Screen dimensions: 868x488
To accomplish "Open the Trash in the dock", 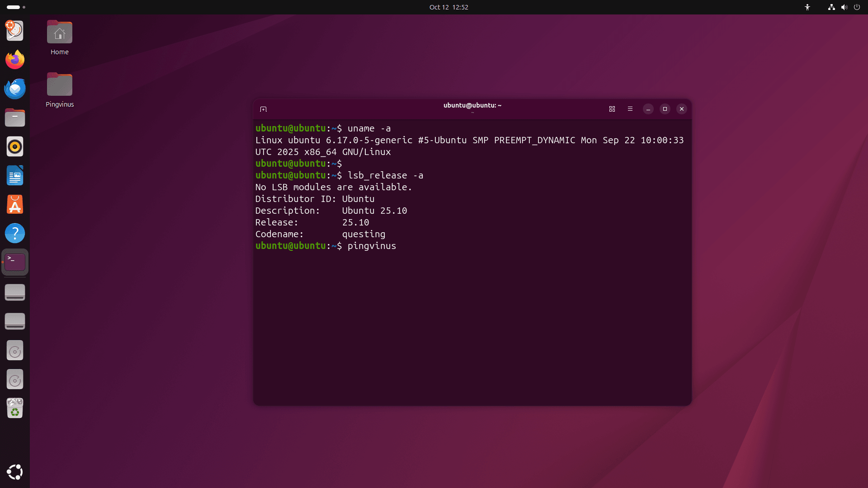I will coord(15,408).
